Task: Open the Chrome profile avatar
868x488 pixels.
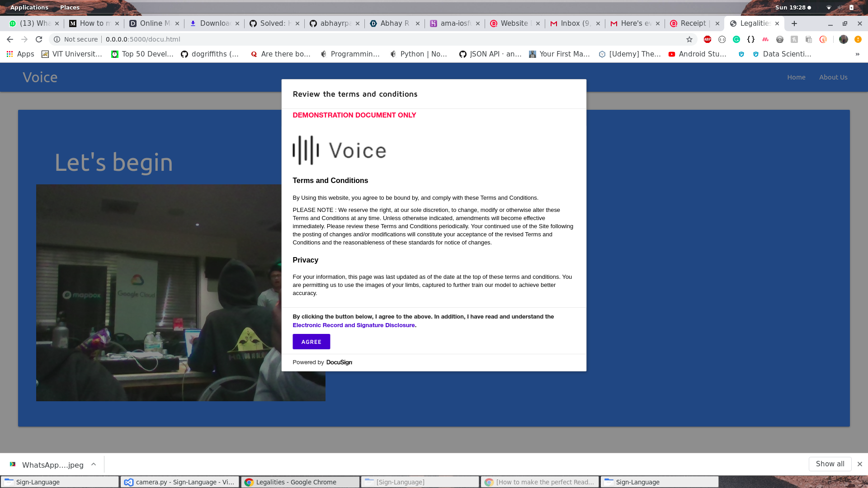Action: point(844,39)
